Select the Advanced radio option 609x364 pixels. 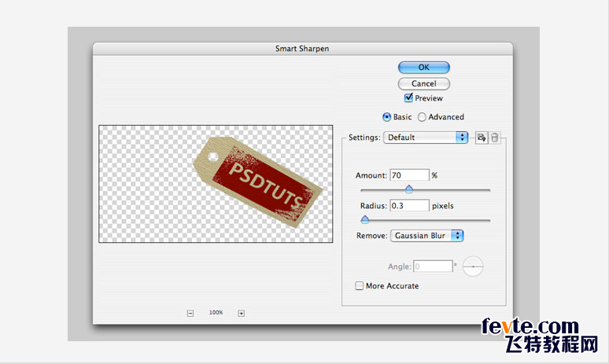point(422,117)
